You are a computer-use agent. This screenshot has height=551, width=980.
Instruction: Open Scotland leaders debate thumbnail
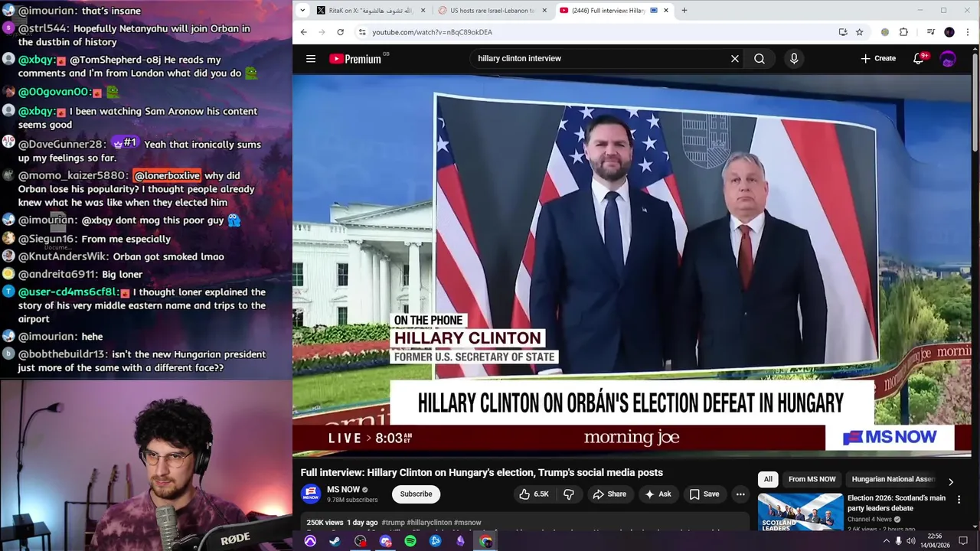(800, 512)
